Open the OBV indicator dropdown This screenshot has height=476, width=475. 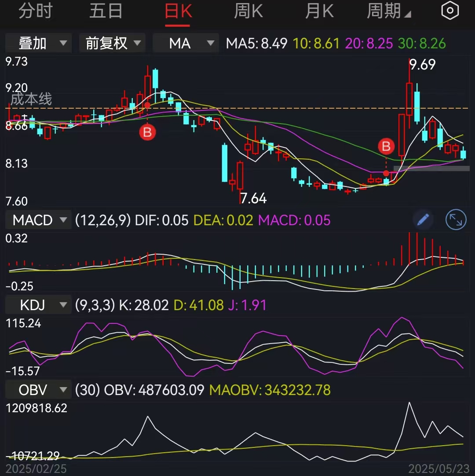pyautogui.click(x=38, y=390)
